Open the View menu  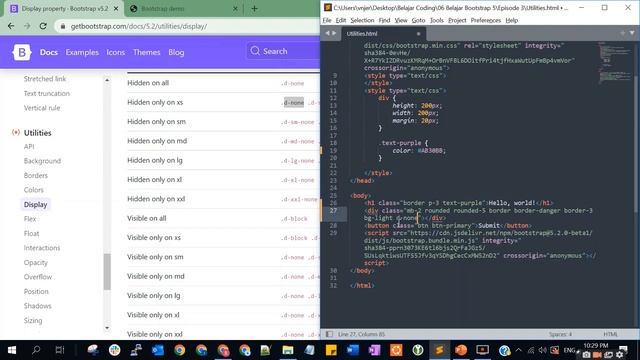(x=401, y=20)
